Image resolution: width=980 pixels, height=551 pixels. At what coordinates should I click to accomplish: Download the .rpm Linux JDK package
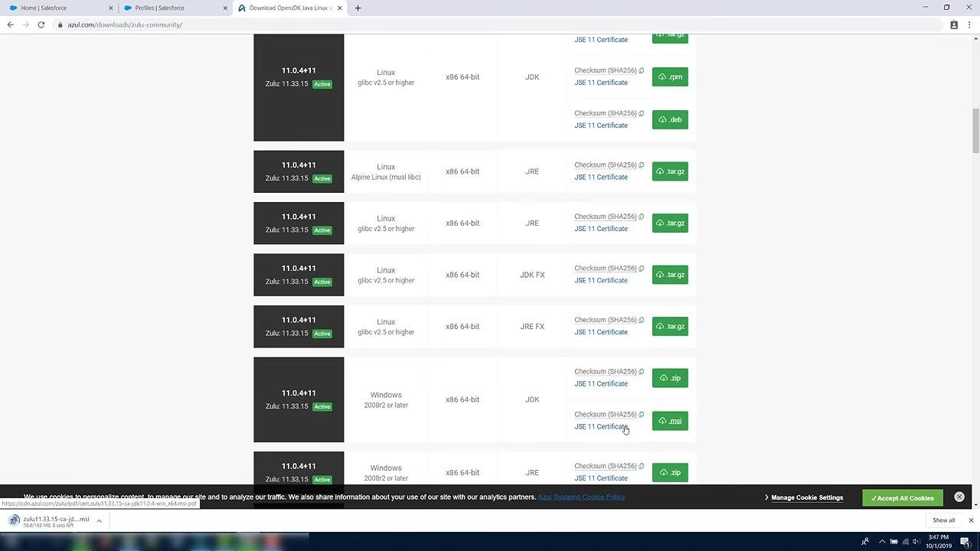(x=670, y=77)
